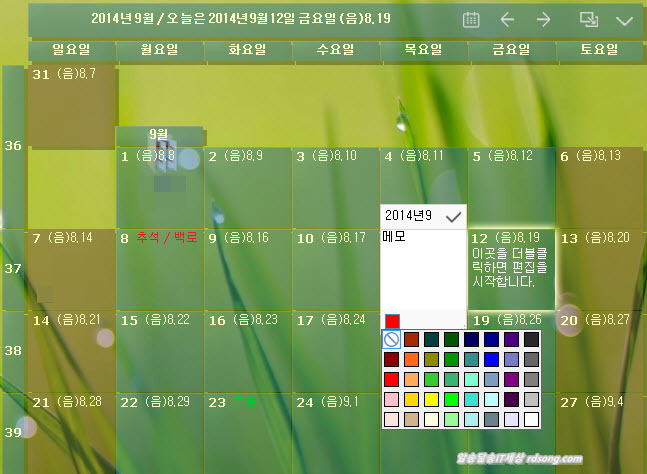Expand the header chevron-down menu
This screenshot has height=474, width=647.
624,21
